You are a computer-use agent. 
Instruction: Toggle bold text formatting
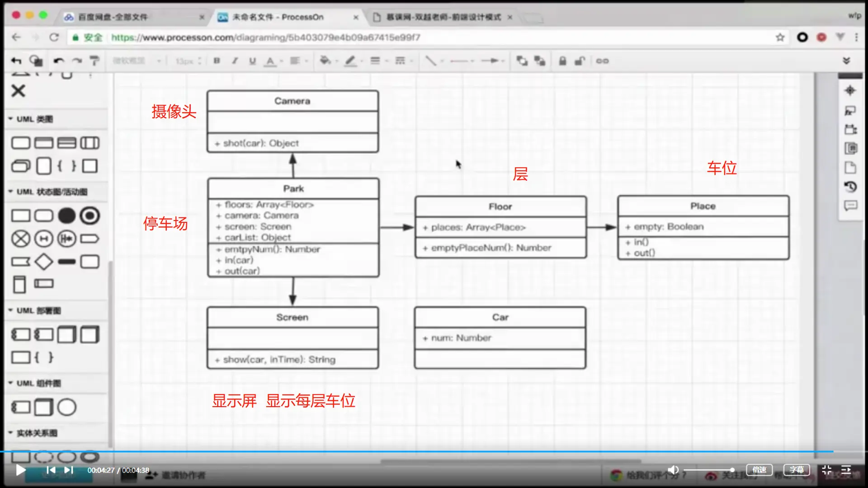(x=217, y=61)
